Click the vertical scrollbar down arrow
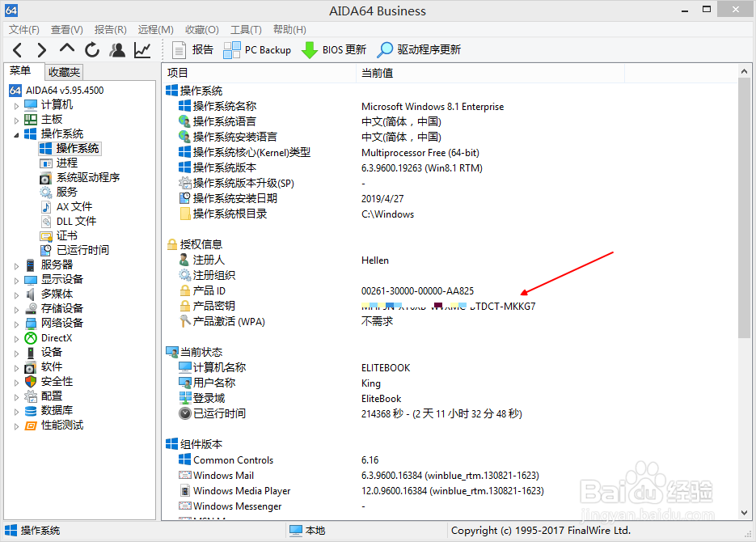The image size is (756, 542). [x=745, y=512]
